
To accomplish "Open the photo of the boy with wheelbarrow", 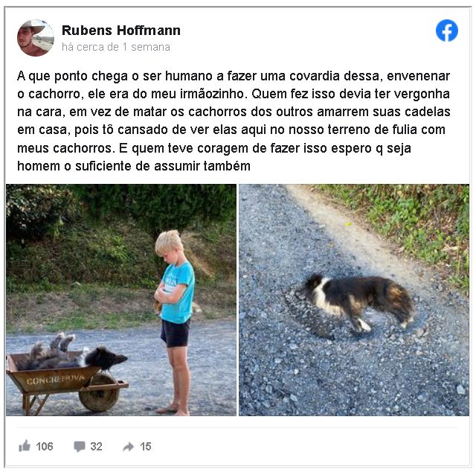I will point(121,299).
